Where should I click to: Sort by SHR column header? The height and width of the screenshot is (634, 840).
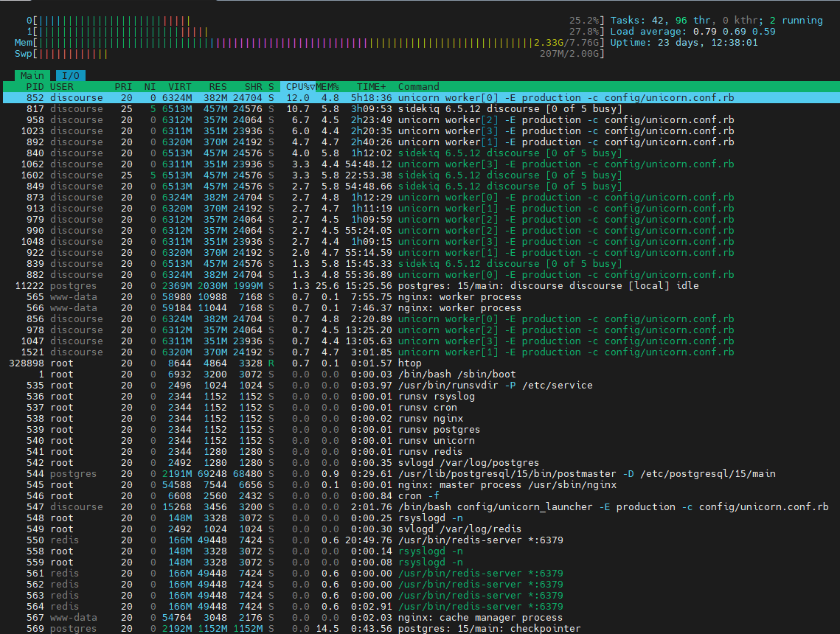pyautogui.click(x=254, y=87)
